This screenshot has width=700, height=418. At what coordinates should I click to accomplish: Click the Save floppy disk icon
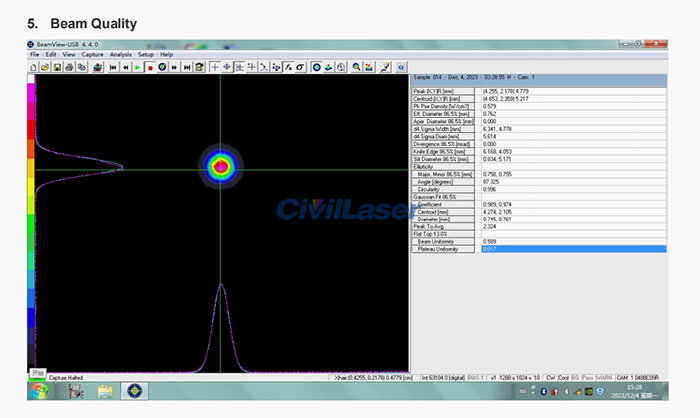(x=57, y=67)
